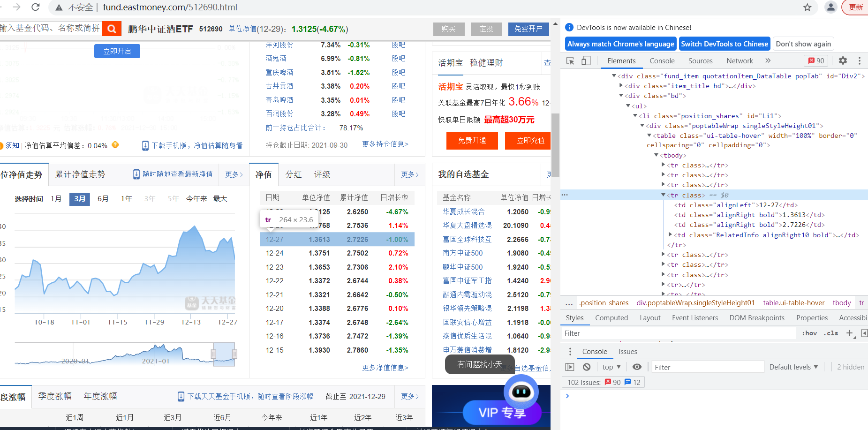
Task: Click the phone icon beside 下载天天基金手机版
Action: 181,397
